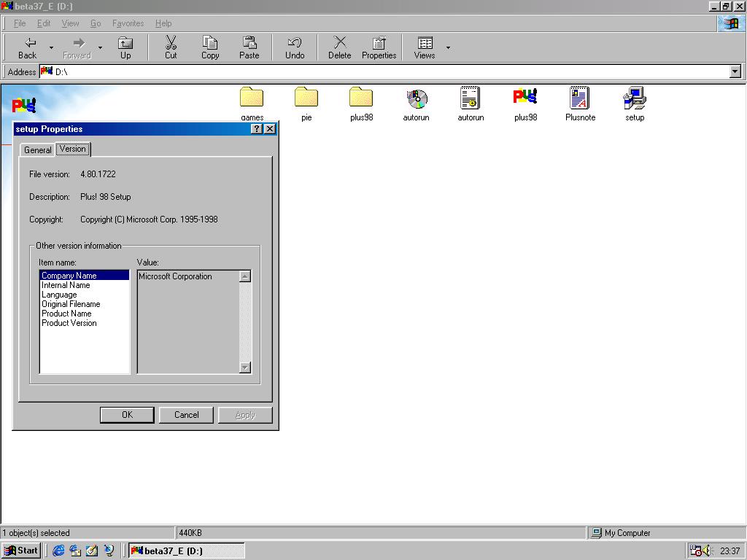This screenshot has height=560, width=747.
Task: Click the Apply button
Action: point(245,415)
